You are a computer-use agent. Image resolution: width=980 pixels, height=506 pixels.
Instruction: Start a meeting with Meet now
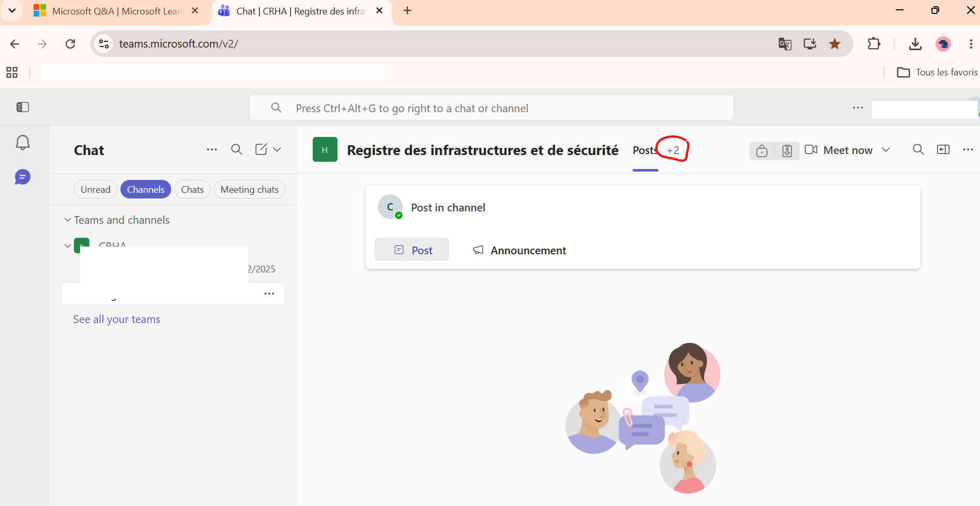[x=839, y=150]
